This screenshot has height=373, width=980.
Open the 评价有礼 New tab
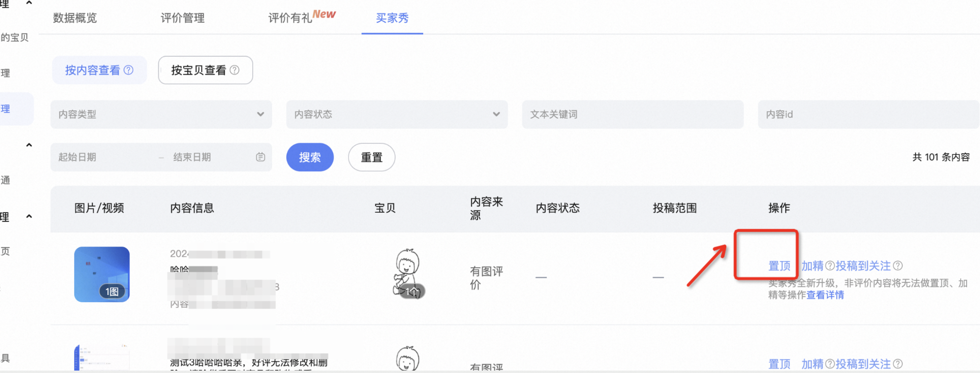click(302, 17)
